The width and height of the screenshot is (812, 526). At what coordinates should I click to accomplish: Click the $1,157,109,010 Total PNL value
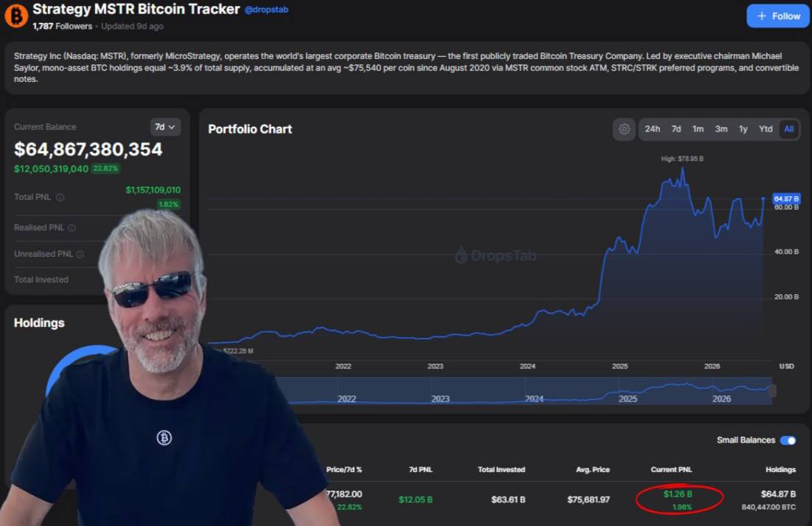coord(153,190)
